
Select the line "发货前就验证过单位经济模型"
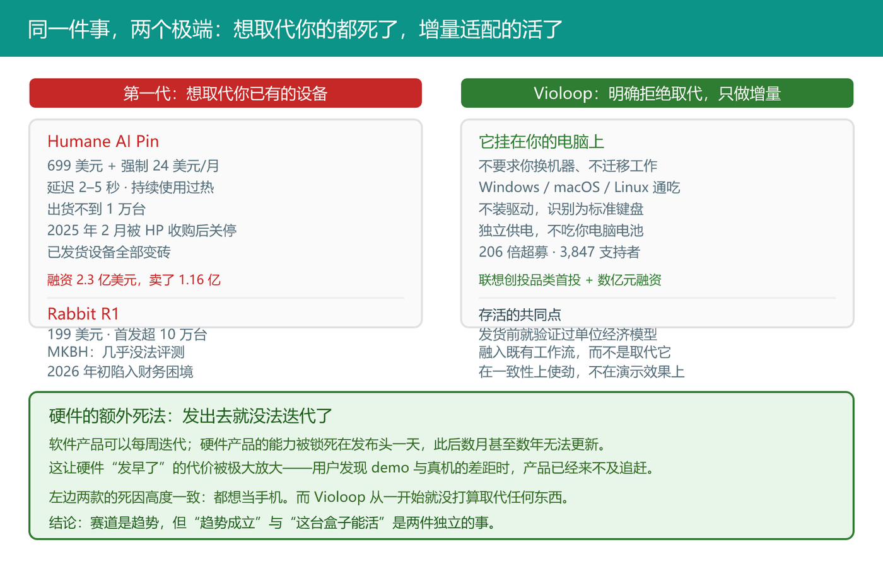pyautogui.click(x=568, y=334)
